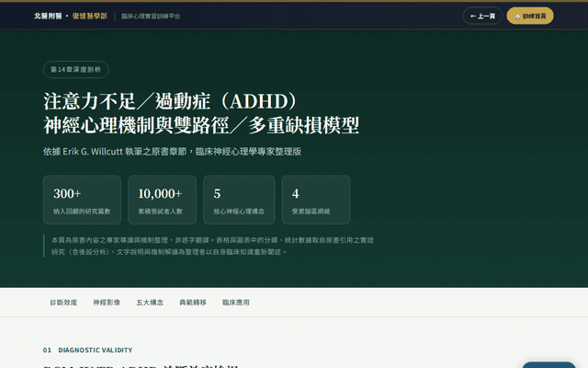588x368 pixels.
Task: Go to 訓練首頁 via the gold button
Action: (x=530, y=16)
